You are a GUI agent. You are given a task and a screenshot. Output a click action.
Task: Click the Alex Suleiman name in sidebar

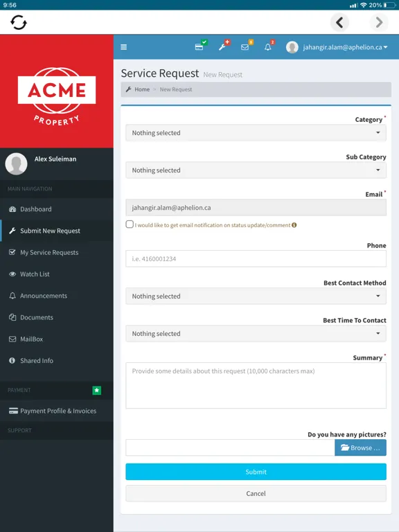pos(55,159)
